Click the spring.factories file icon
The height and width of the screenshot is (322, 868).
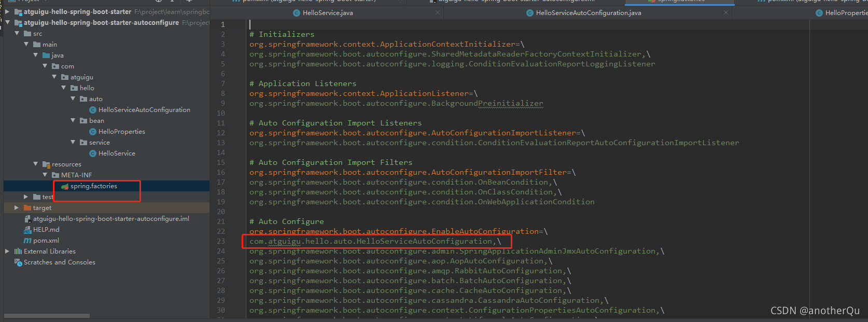point(65,186)
